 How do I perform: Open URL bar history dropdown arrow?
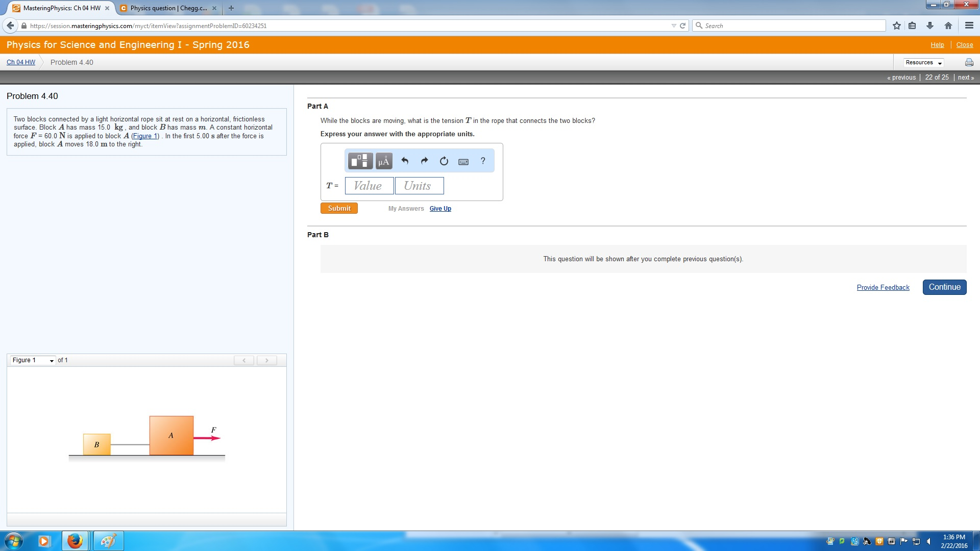pos(673,26)
